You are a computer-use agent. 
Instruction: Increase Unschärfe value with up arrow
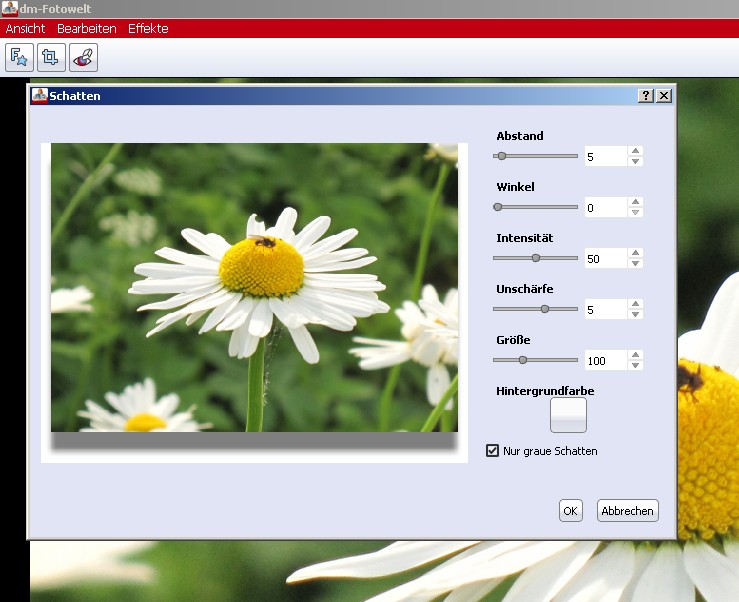click(x=636, y=305)
